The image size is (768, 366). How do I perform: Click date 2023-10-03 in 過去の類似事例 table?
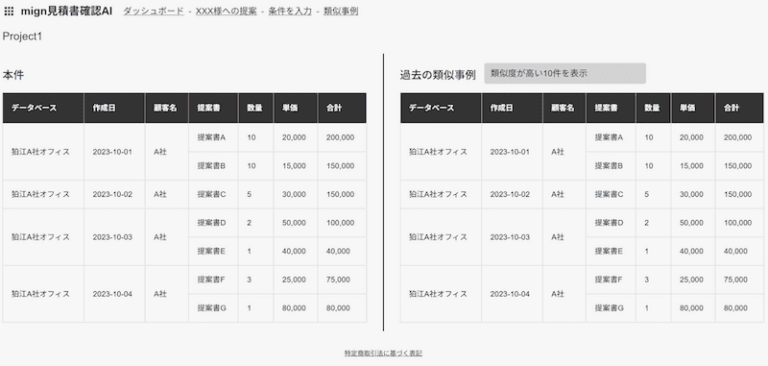[510, 237]
